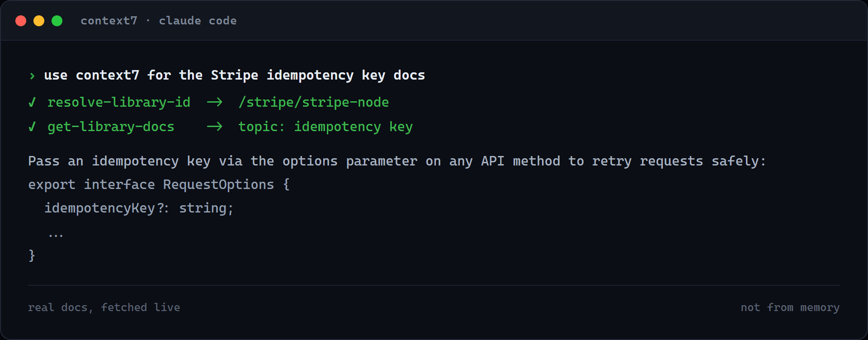The image size is (868, 340).
Task: Click the 'idempotencyKey?: string;' code line
Action: click(139, 208)
